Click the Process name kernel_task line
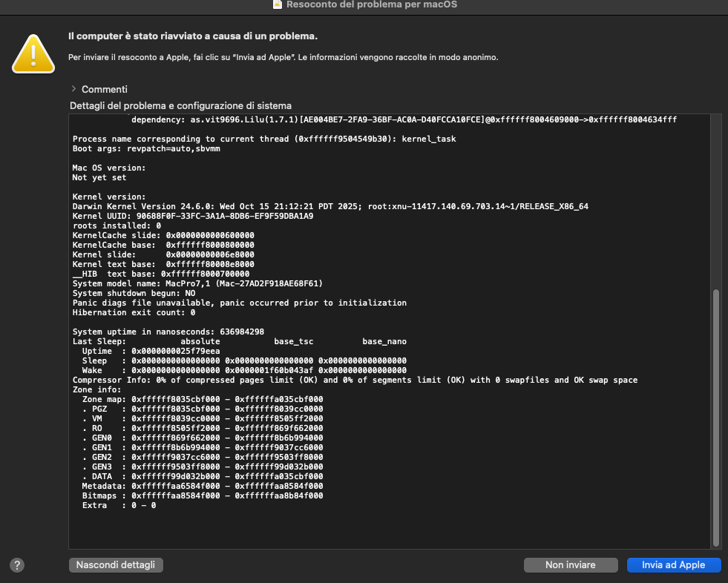 (264, 139)
